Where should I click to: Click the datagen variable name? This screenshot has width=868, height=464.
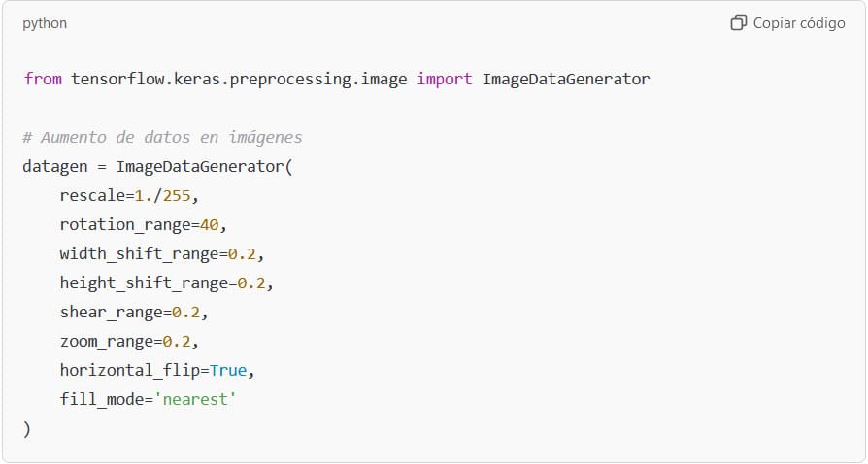click(x=54, y=166)
